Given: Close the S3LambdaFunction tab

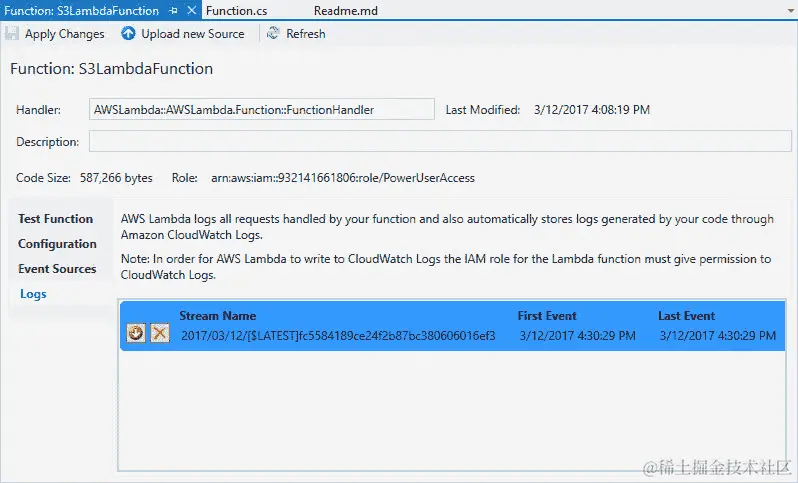Looking at the screenshot, I should [x=192, y=11].
